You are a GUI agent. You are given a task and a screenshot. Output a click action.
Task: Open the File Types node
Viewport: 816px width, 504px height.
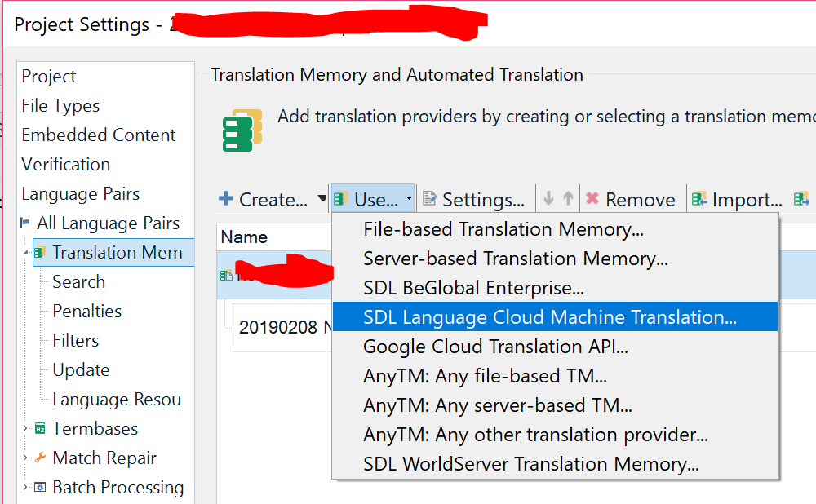coord(60,105)
